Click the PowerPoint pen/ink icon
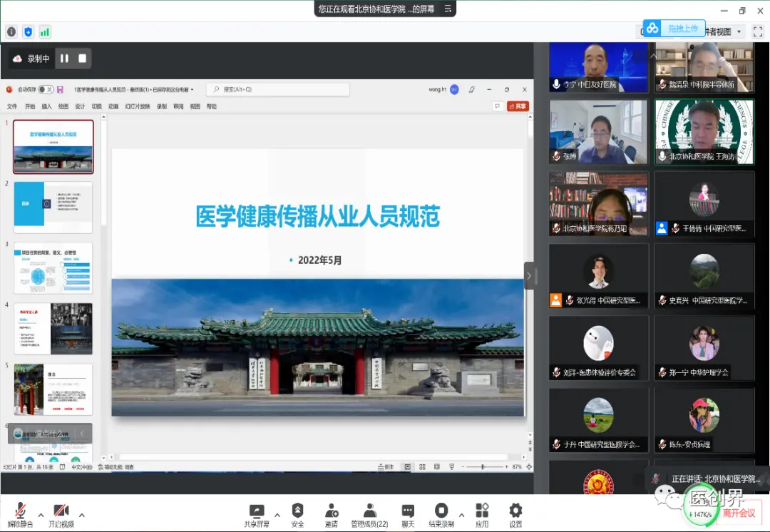Screen dimensions: 770x532 point(471,89)
